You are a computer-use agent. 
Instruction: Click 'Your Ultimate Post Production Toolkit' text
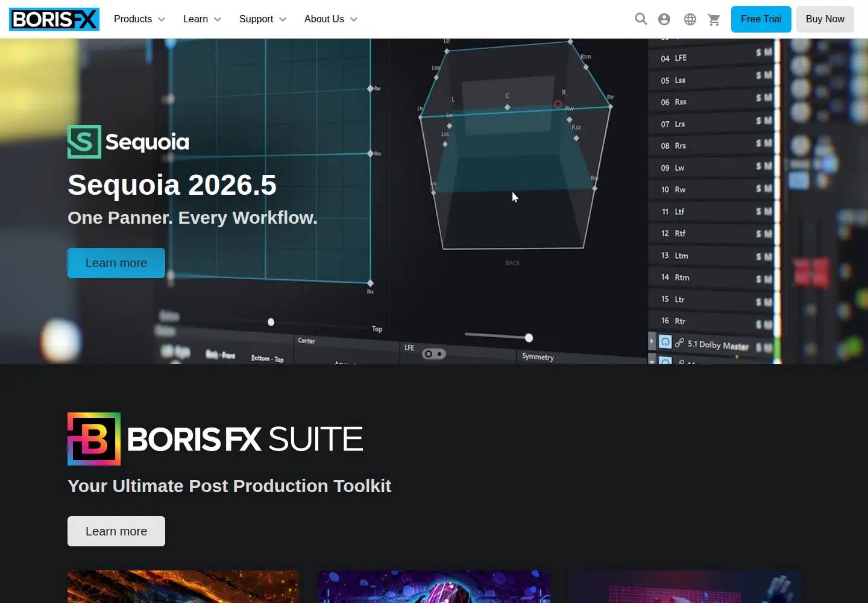229,486
